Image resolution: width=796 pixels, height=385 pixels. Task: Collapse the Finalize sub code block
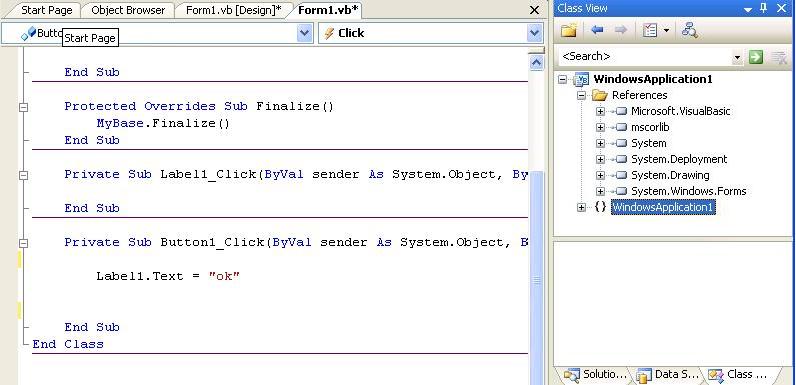click(23, 107)
